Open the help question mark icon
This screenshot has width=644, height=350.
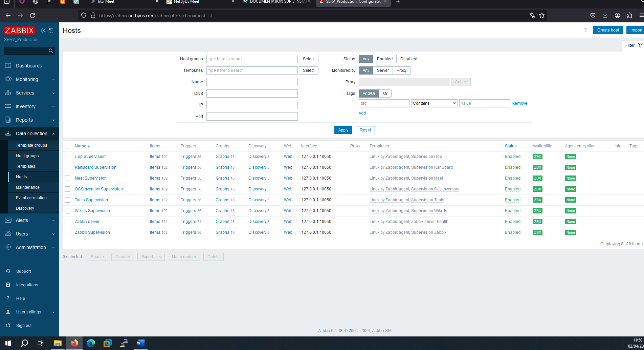(585, 30)
